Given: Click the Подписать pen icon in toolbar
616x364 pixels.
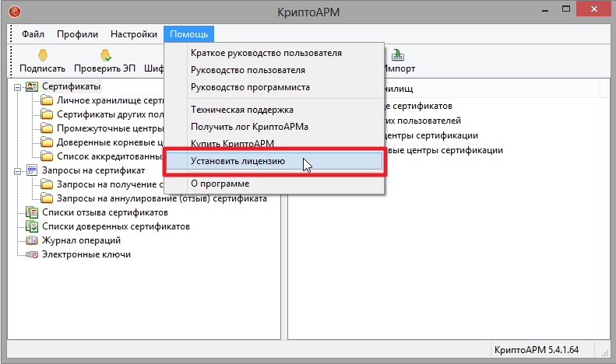Looking at the screenshot, I should 42,55.
